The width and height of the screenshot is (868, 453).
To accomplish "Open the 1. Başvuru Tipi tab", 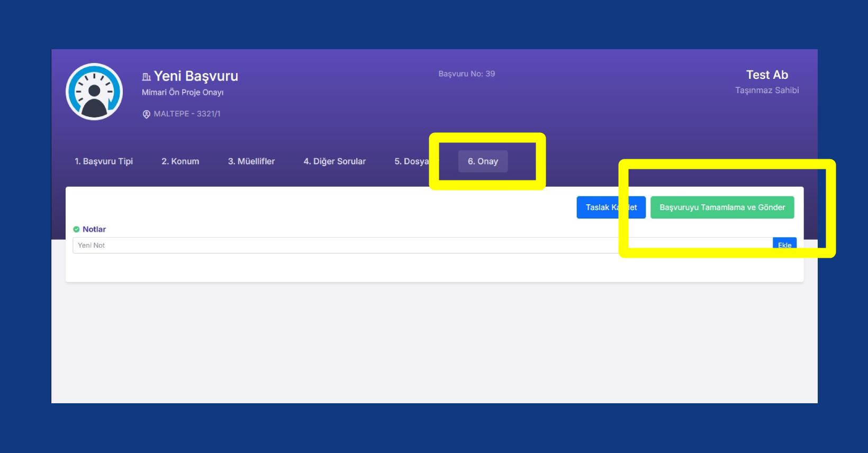I will (x=104, y=161).
